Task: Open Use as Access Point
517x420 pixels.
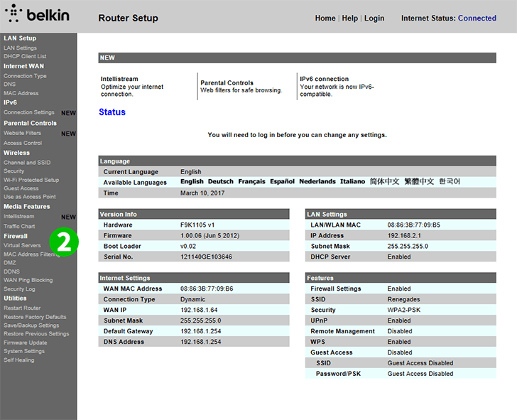Action: pyautogui.click(x=30, y=197)
